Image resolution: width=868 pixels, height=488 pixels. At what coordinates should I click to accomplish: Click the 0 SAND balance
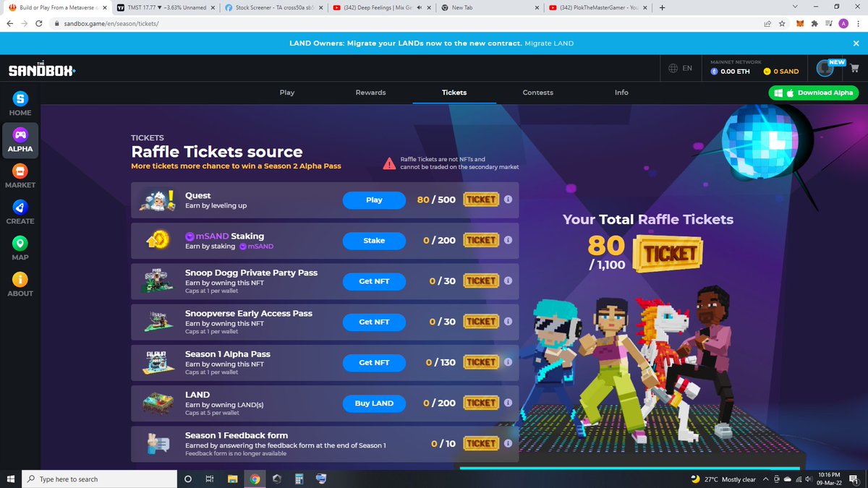coord(781,72)
